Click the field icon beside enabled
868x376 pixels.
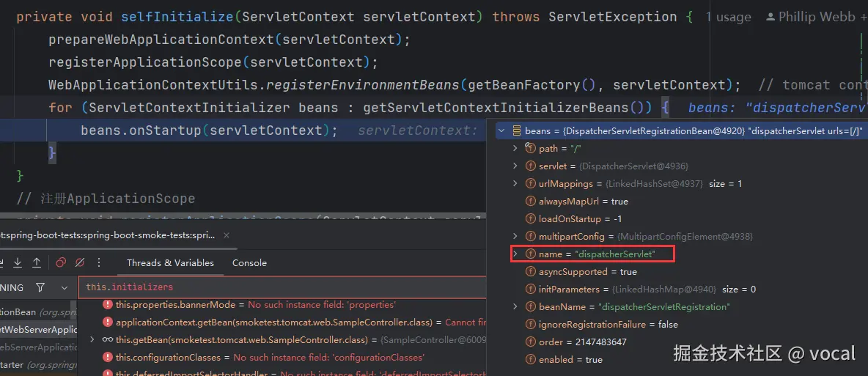[530, 360]
